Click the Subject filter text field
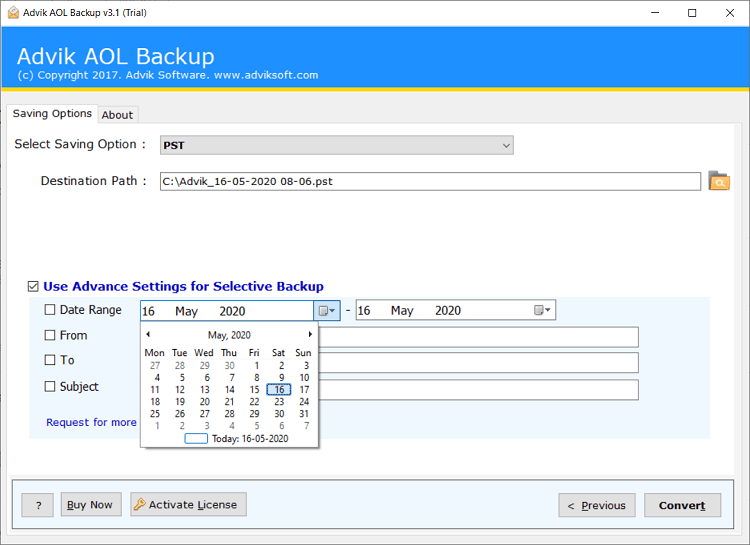750x545 pixels. (x=478, y=389)
